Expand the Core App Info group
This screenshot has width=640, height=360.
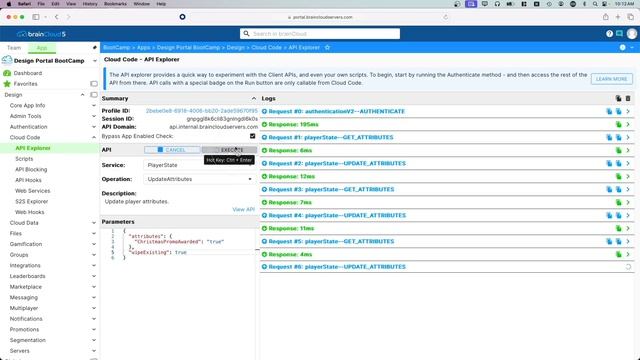coord(94,105)
